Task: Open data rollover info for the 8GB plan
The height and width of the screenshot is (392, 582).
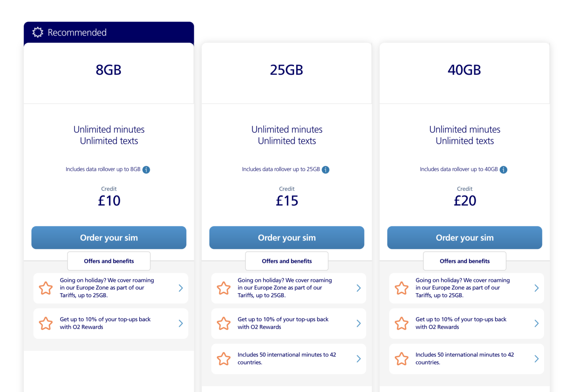Action: pos(147,169)
